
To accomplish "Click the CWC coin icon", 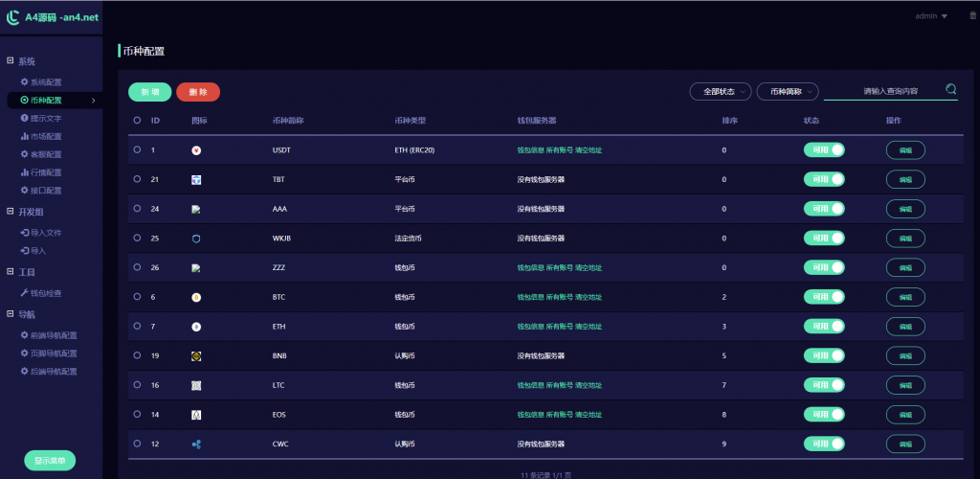I will [196, 444].
